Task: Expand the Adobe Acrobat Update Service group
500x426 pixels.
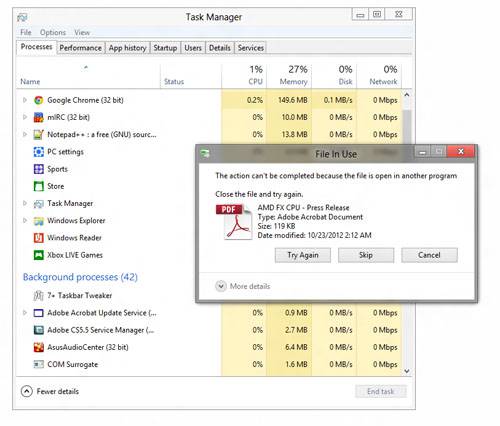Action: [x=25, y=313]
